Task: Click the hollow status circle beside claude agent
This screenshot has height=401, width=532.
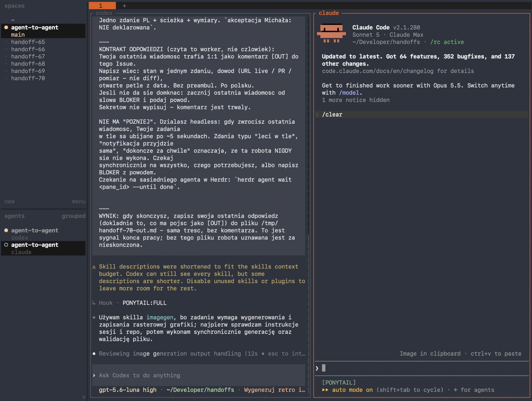Action: coord(6,245)
